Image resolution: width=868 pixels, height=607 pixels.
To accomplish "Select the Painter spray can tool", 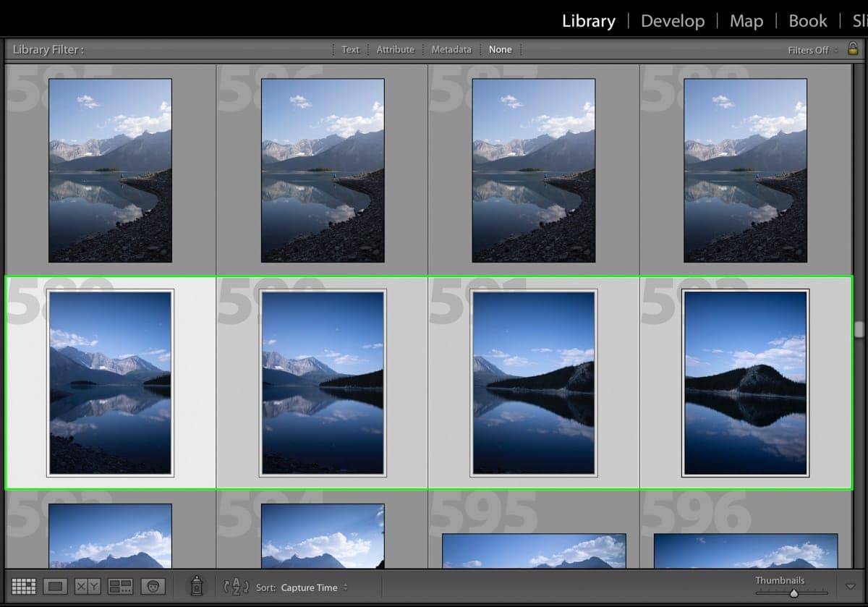I will (196, 586).
